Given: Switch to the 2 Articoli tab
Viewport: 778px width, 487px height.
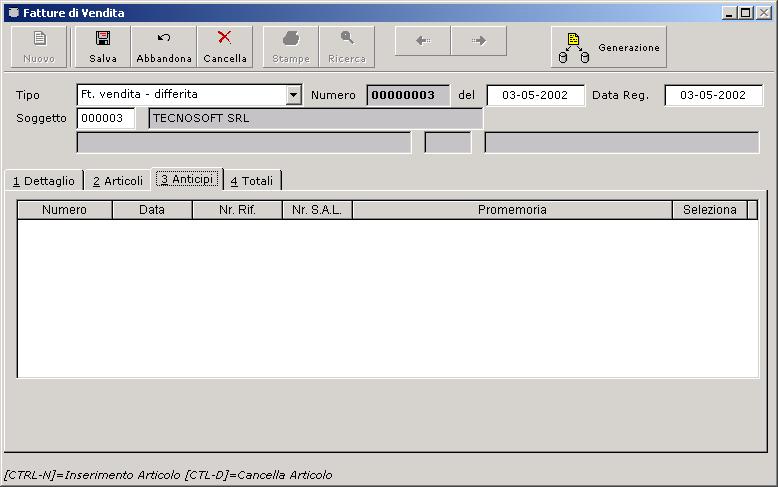Looking at the screenshot, I should (x=118, y=181).
